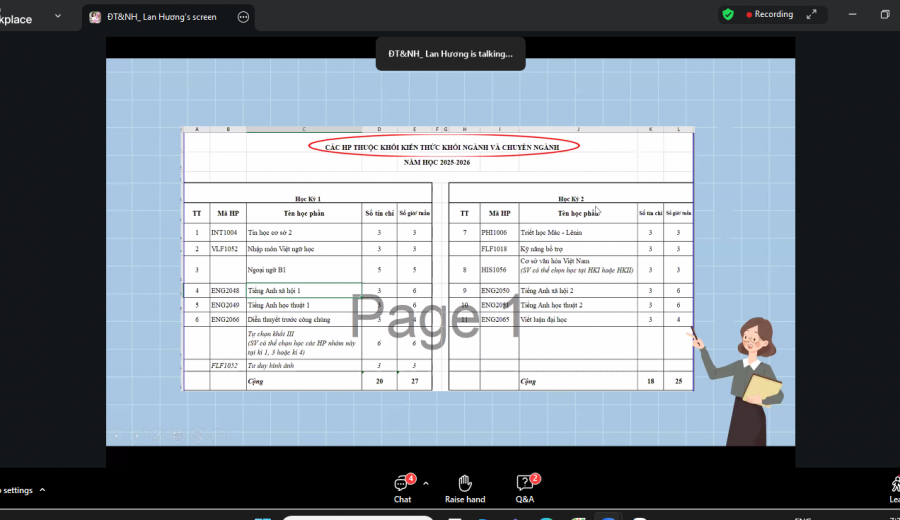Expand the settings chevron at bottom left
The width and height of the screenshot is (900, 520).
click(x=42, y=490)
